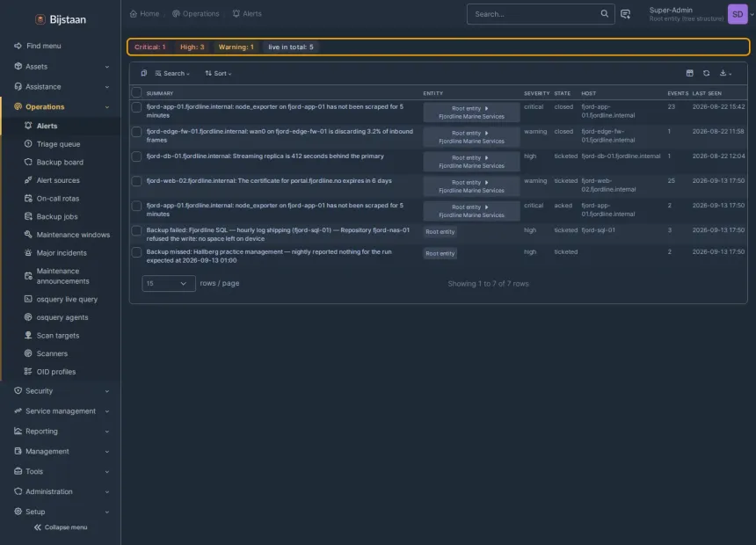Go to the Operations breadcrumb
The width and height of the screenshot is (756, 545).
click(196, 13)
